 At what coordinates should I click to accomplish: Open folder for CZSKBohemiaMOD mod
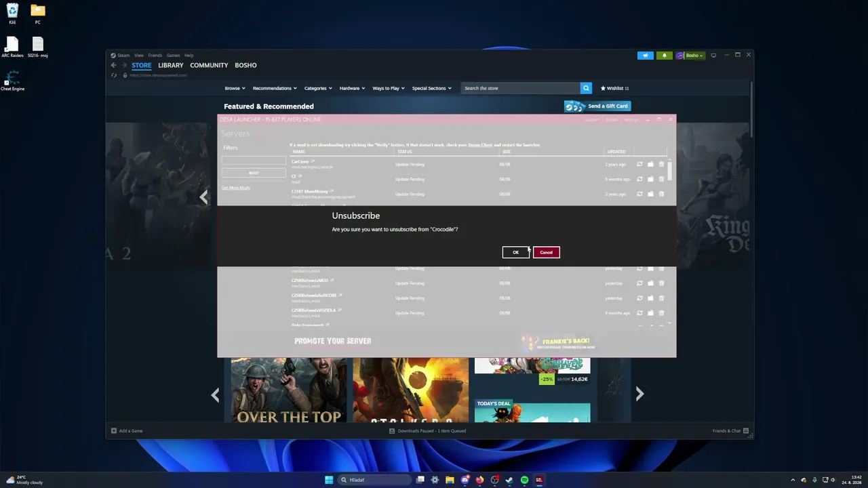pos(650,283)
